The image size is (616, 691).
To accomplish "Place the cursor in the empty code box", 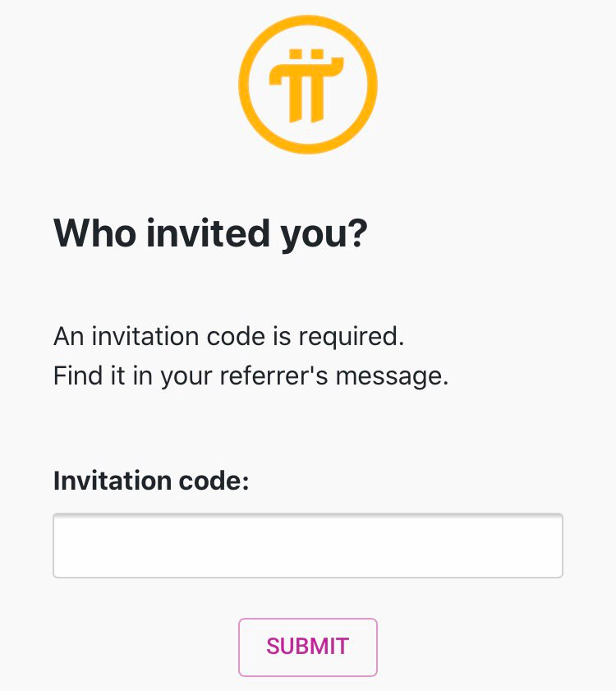I will point(308,546).
